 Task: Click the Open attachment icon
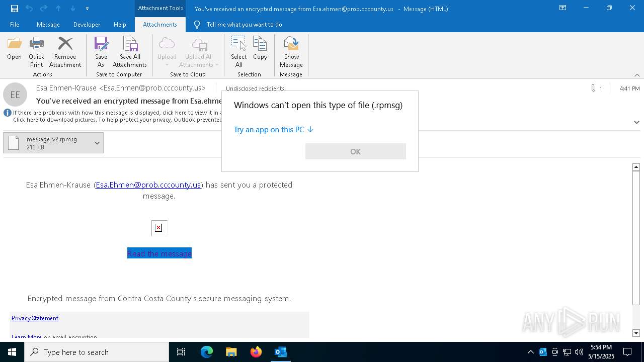click(14, 49)
